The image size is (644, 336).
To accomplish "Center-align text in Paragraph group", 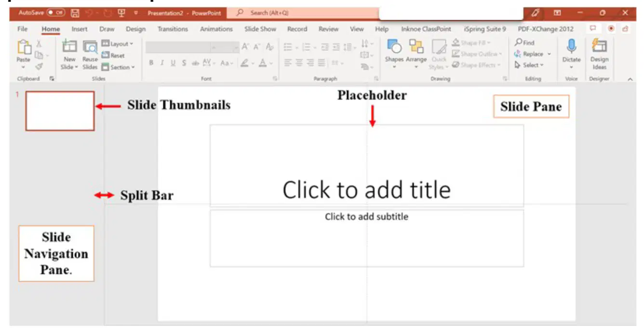I will (299, 63).
